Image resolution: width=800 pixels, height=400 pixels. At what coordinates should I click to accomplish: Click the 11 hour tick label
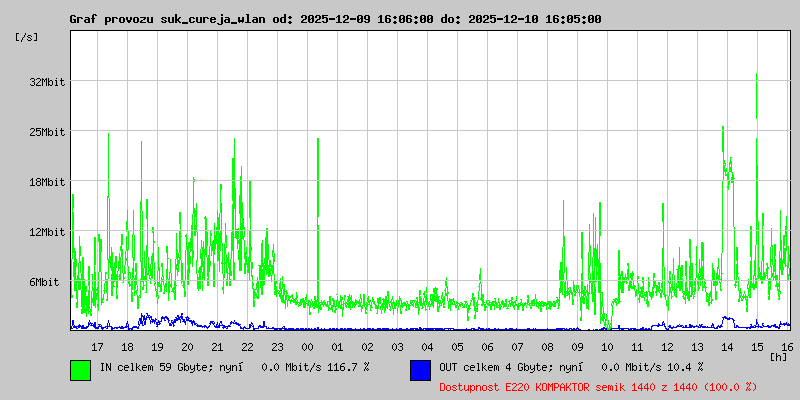(x=637, y=347)
